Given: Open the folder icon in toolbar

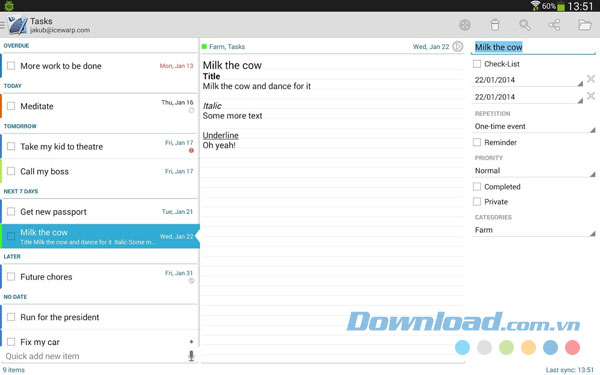Looking at the screenshot, I should click(x=584, y=25).
